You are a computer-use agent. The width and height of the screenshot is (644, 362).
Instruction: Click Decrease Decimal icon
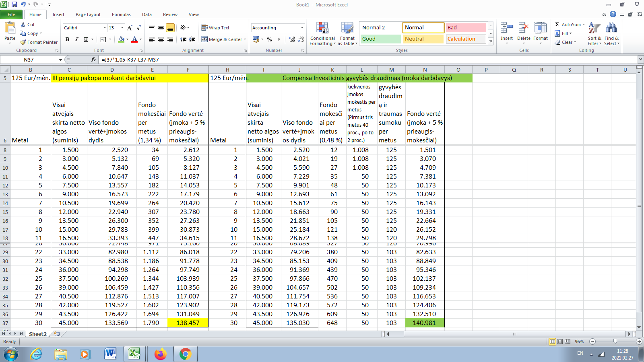point(301,39)
